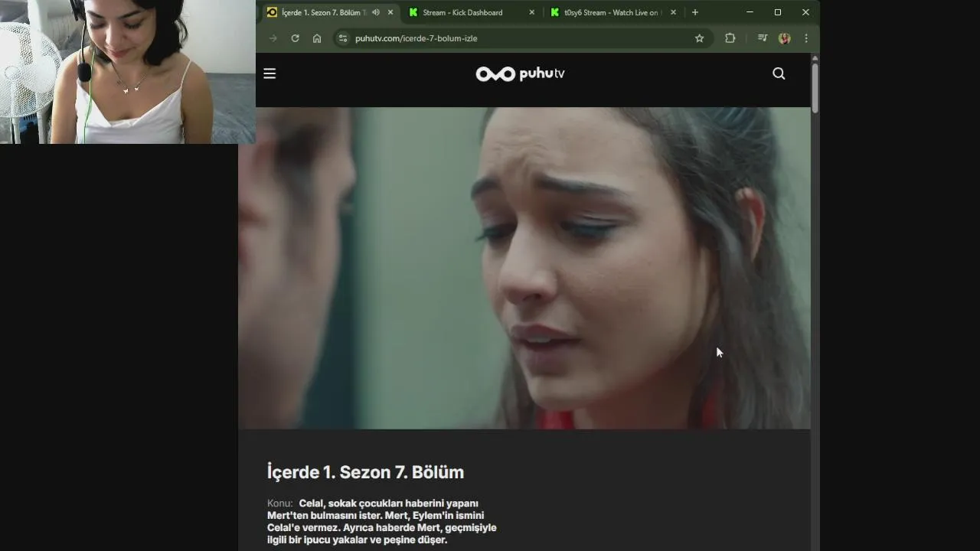Open the Chrome three-dot menu
The width and height of the screenshot is (980, 551).
pyautogui.click(x=806, y=38)
